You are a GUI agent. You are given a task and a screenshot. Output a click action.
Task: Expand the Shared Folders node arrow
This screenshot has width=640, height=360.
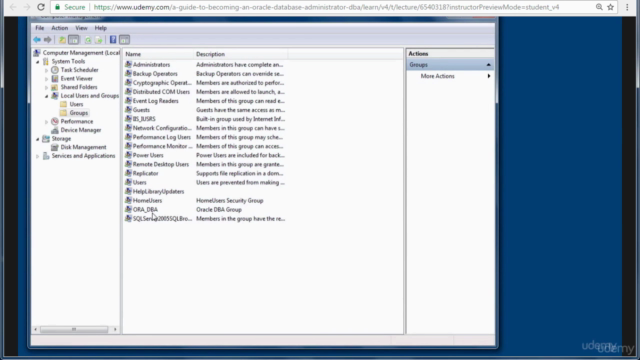(x=47, y=87)
